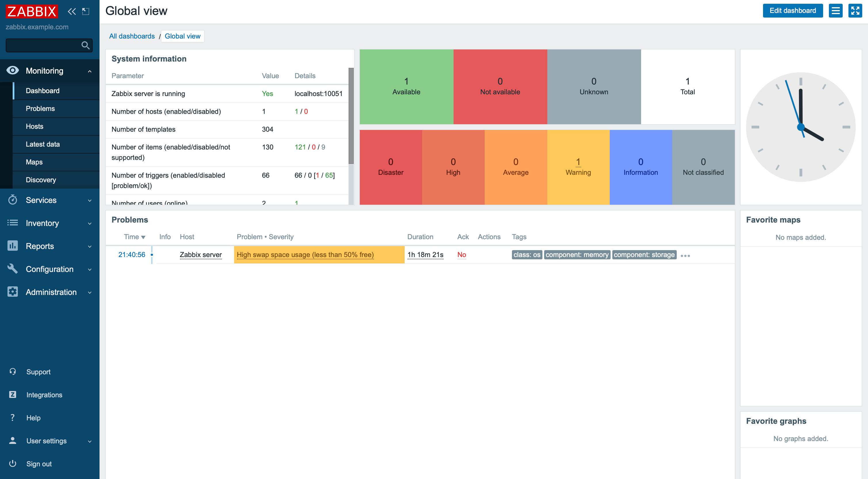
Task: Click the Integrations Z icon
Action: [x=12, y=394]
